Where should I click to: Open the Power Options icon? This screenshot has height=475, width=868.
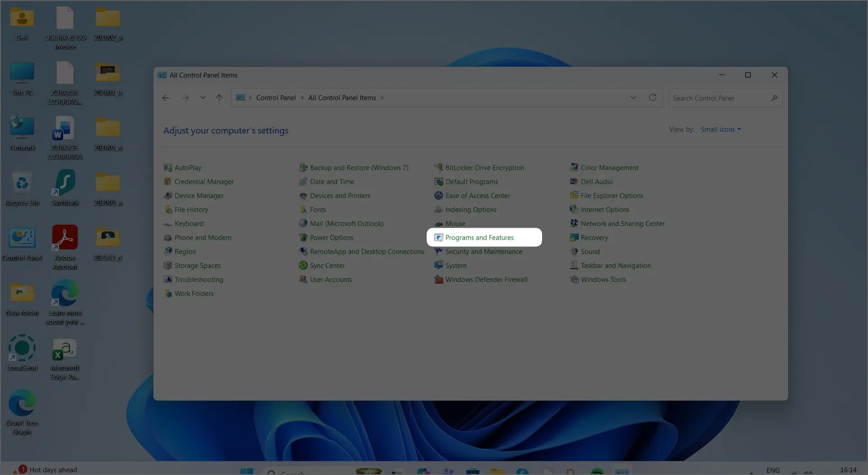click(x=303, y=238)
